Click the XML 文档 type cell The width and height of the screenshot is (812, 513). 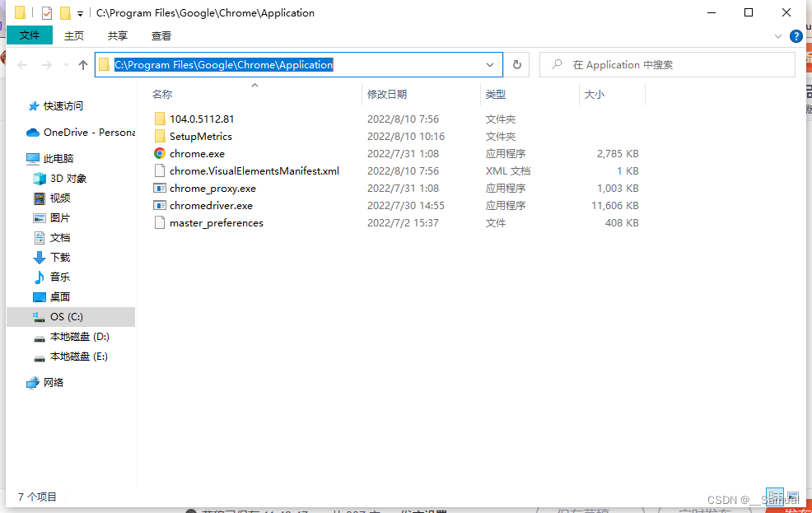click(x=508, y=170)
